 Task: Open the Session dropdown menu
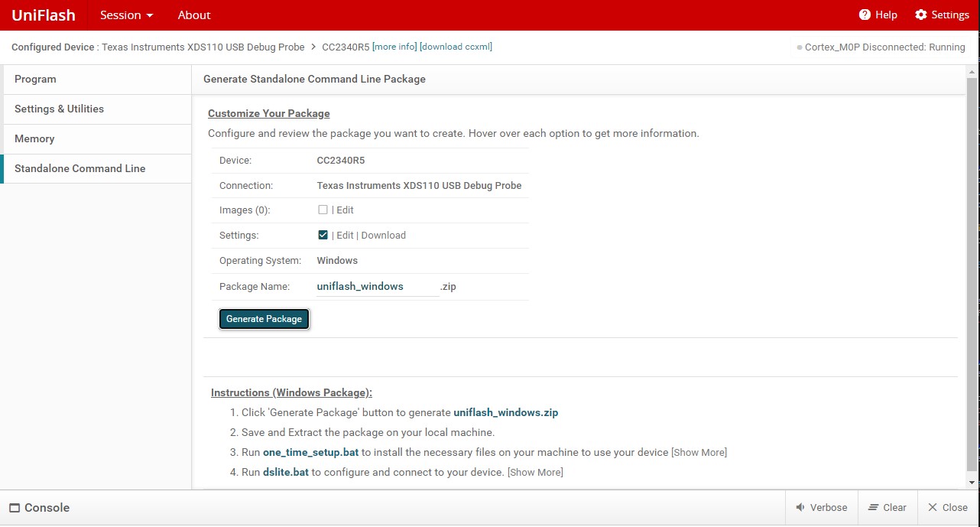[126, 15]
